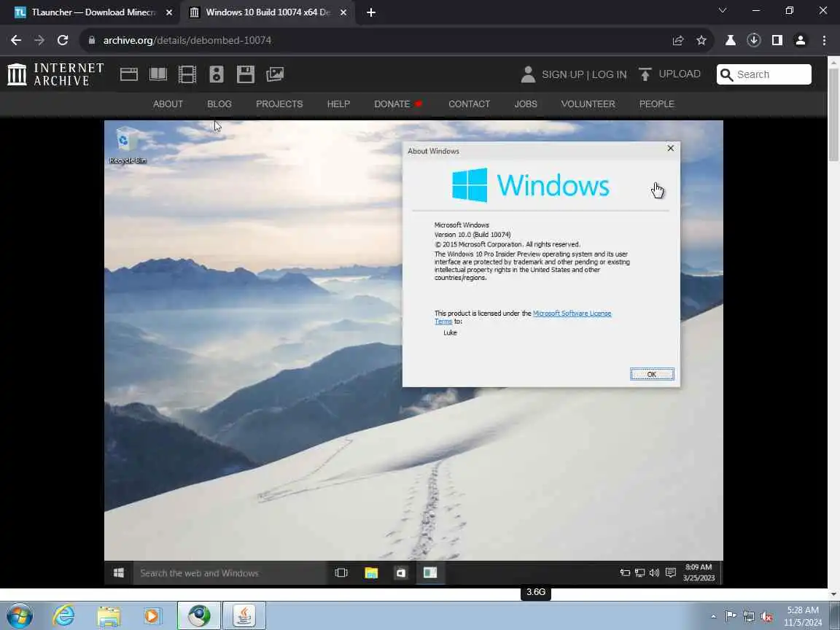
Task: Click Java app in host taskbar
Action: [244, 615]
